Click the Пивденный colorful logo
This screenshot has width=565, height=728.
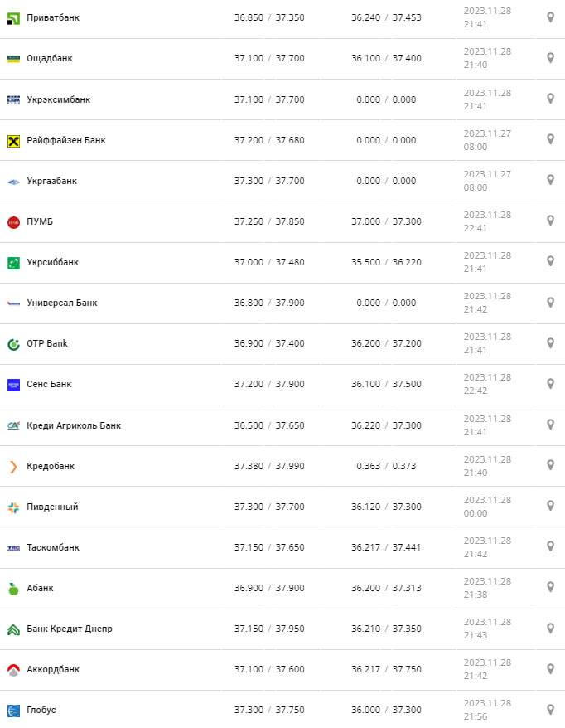click(13, 507)
